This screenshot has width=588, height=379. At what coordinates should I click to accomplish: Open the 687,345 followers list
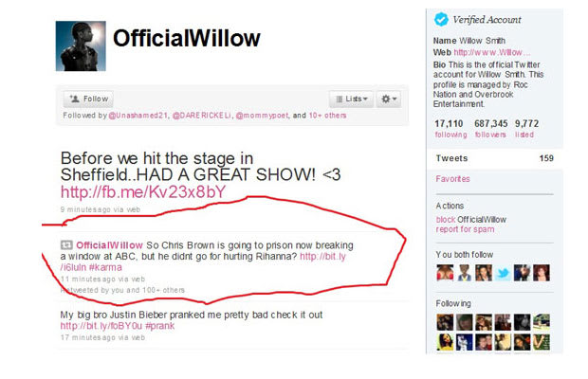(490, 129)
